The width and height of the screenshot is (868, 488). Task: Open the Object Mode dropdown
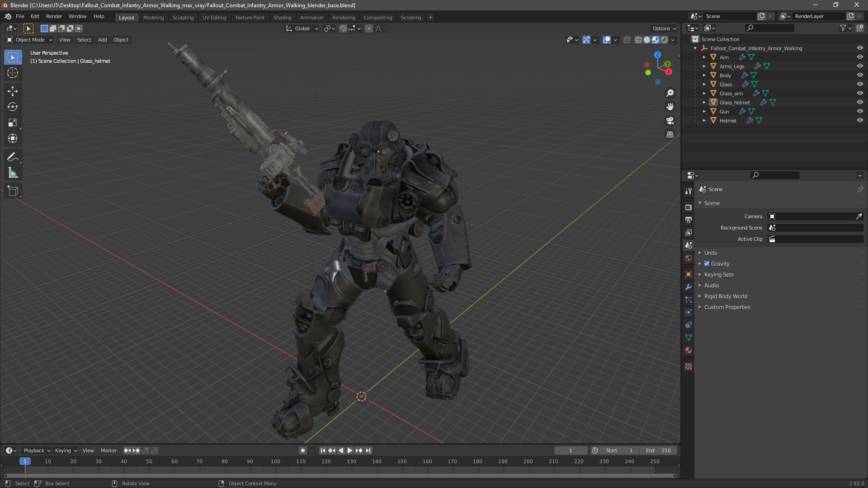click(x=29, y=40)
